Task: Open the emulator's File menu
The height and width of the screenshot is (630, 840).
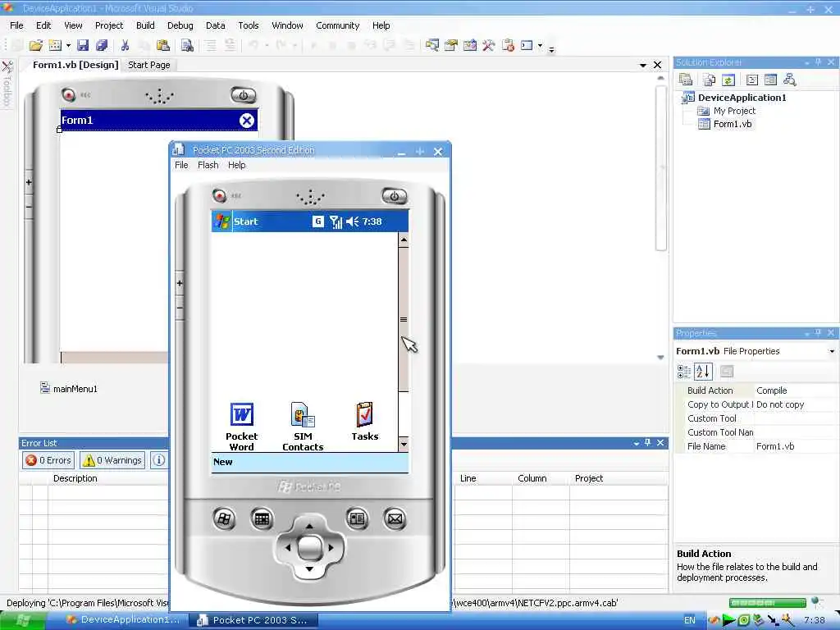Action: (x=181, y=165)
